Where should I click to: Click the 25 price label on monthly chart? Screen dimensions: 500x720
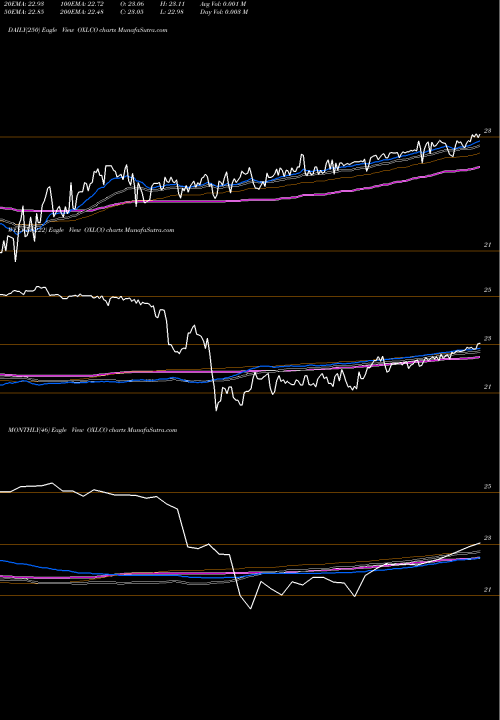[x=488, y=486]
